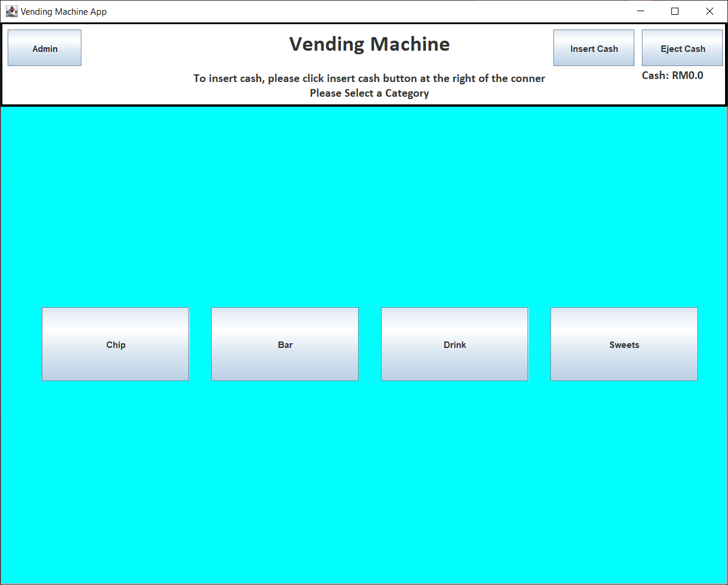Click the Vending Machine heading
This screenshot has width=728, height=585.
tap(369, 44)
